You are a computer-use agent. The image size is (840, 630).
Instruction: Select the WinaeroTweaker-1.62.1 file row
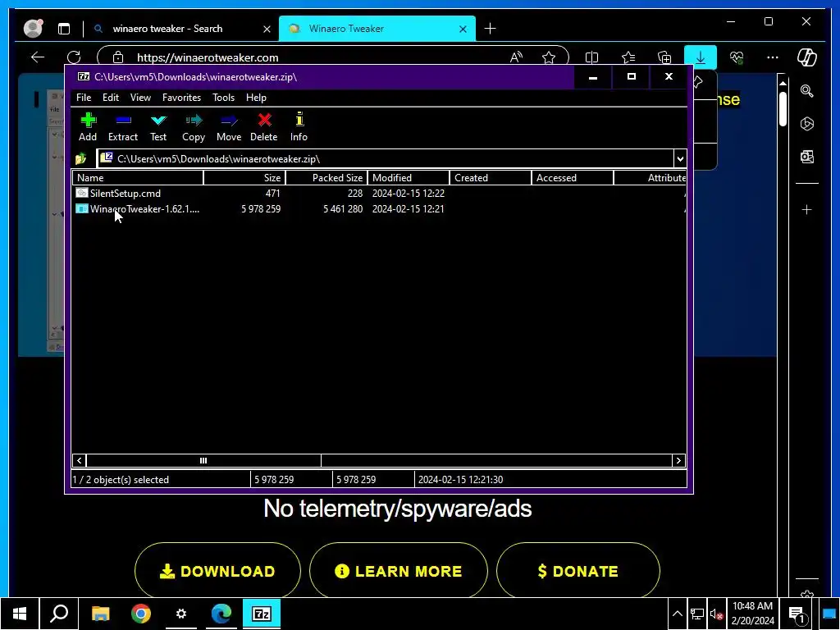pos(379,209)
